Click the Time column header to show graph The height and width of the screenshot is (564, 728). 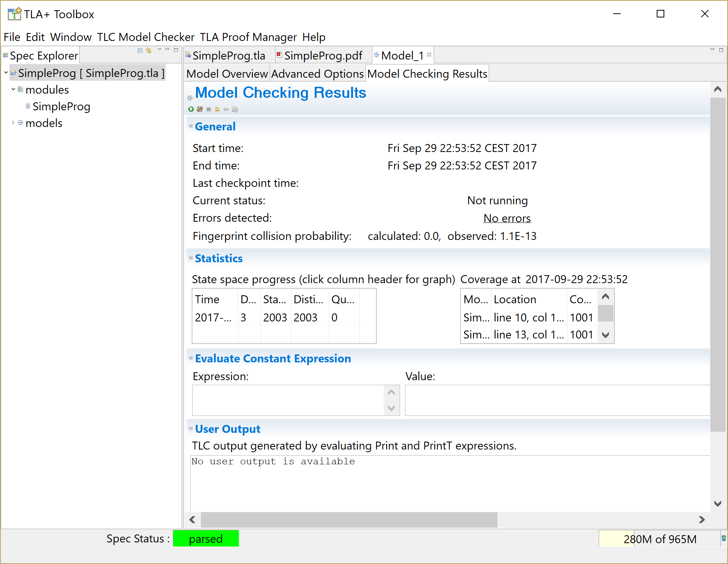point(207,299)
